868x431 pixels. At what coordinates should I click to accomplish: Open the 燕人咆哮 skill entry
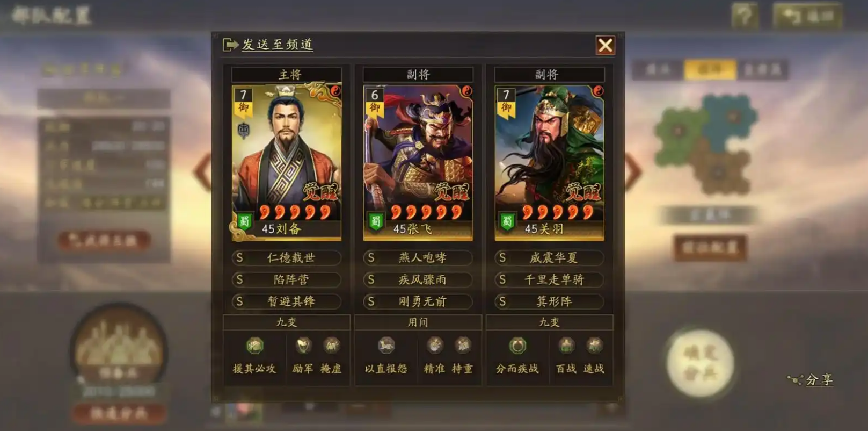(418, 258)
